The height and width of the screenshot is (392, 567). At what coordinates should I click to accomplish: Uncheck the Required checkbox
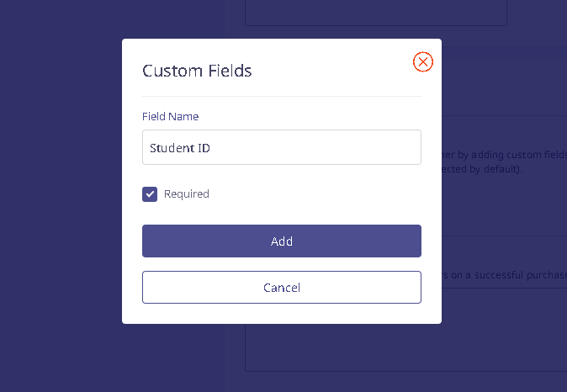150,194
